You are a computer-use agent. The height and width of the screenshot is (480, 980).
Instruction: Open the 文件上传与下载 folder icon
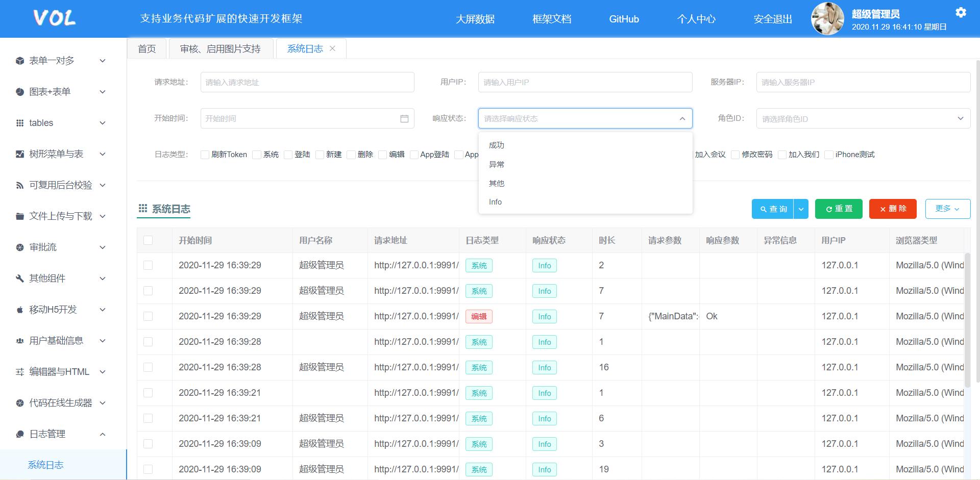pyautogui.click(x=19, y=216)
